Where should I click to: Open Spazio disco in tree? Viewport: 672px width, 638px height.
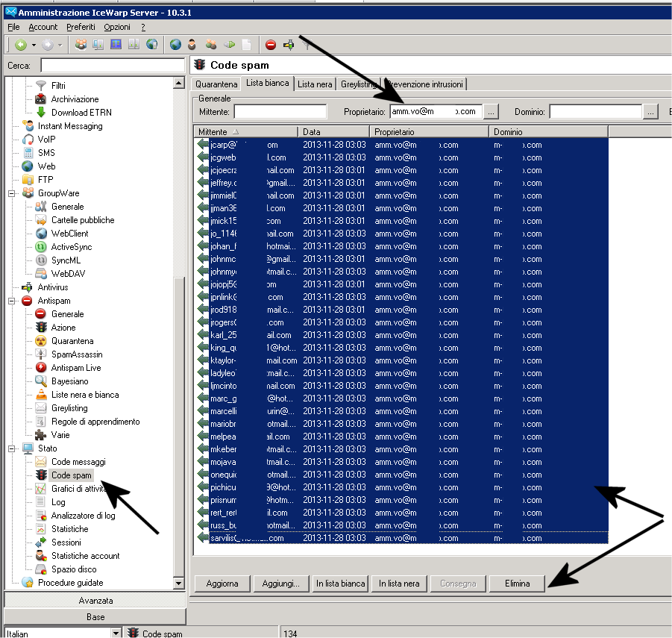pyautogui.click(x=74, y=569)
